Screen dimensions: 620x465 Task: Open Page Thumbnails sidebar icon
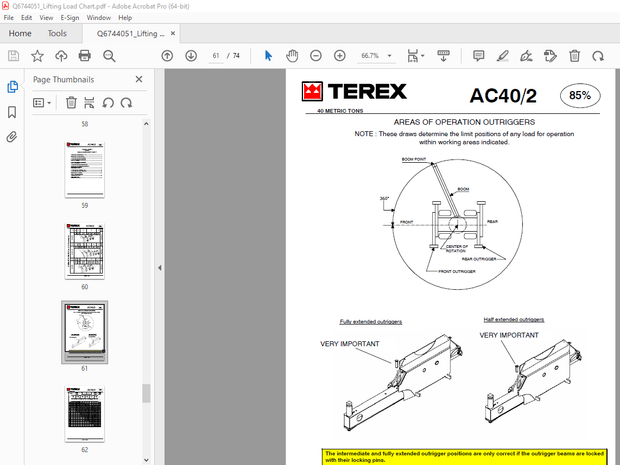click(x=12, y=87)
